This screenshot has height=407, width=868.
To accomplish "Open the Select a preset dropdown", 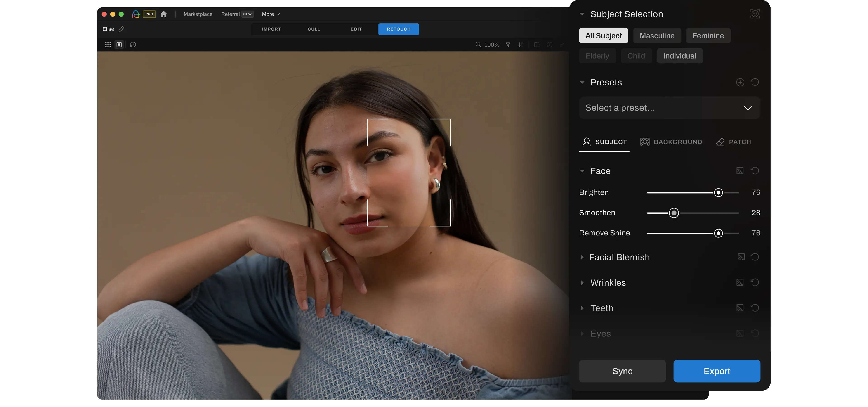I will click(669, 108).
